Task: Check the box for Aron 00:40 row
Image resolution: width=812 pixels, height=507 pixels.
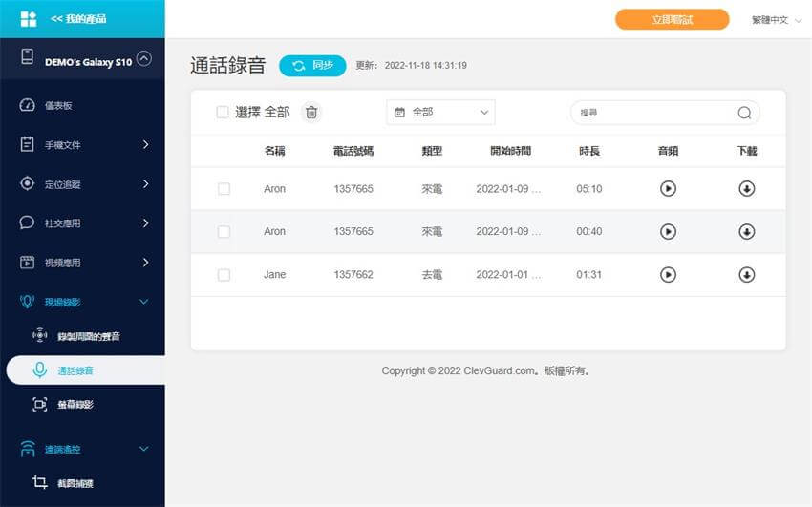Action: click(x=224, y=232)
